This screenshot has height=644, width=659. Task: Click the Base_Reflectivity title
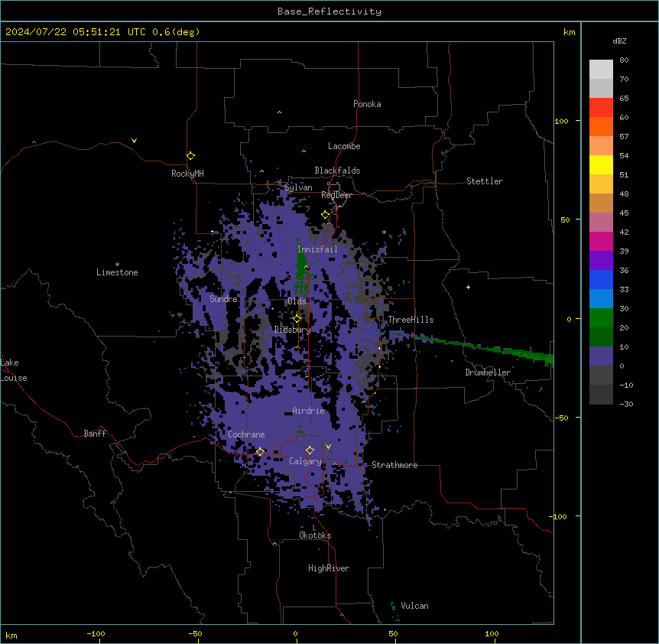click(329, 11)
